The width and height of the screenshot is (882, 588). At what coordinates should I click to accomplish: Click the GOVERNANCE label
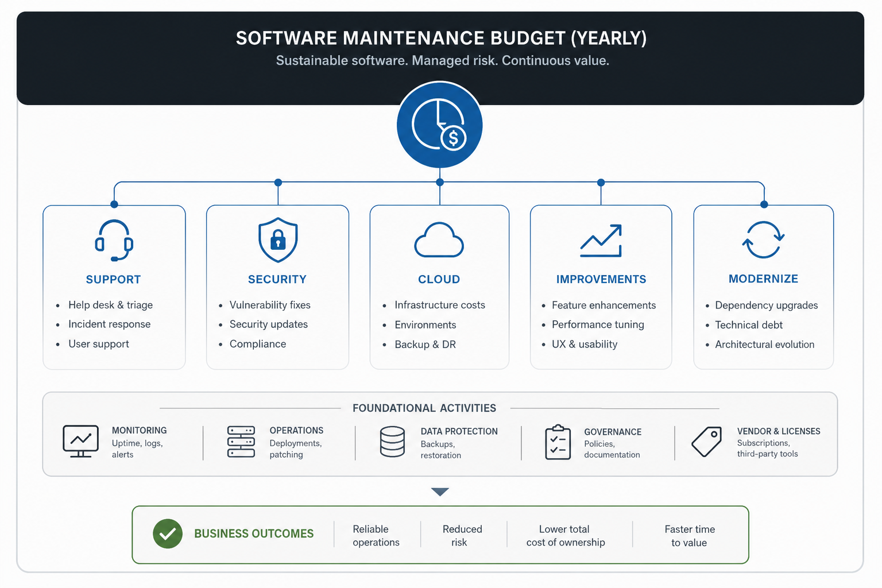point(613,432)
